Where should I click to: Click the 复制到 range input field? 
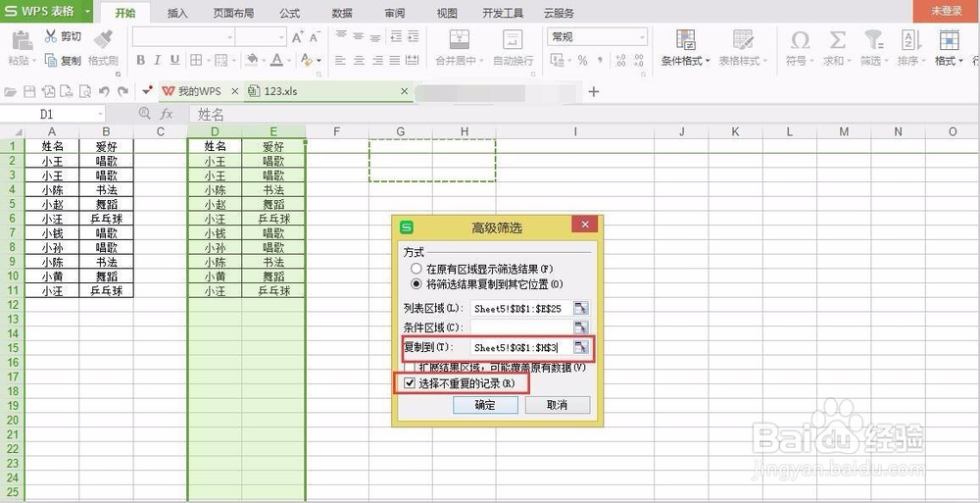[x=522, y=347]
